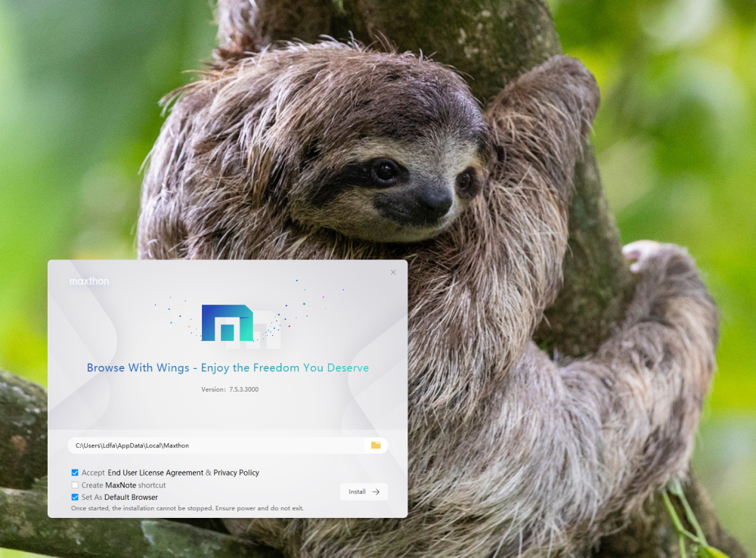The height and width of the screenshot is (558, 756).
Task: Click the folder browse icon
Action: coord(376,445)
